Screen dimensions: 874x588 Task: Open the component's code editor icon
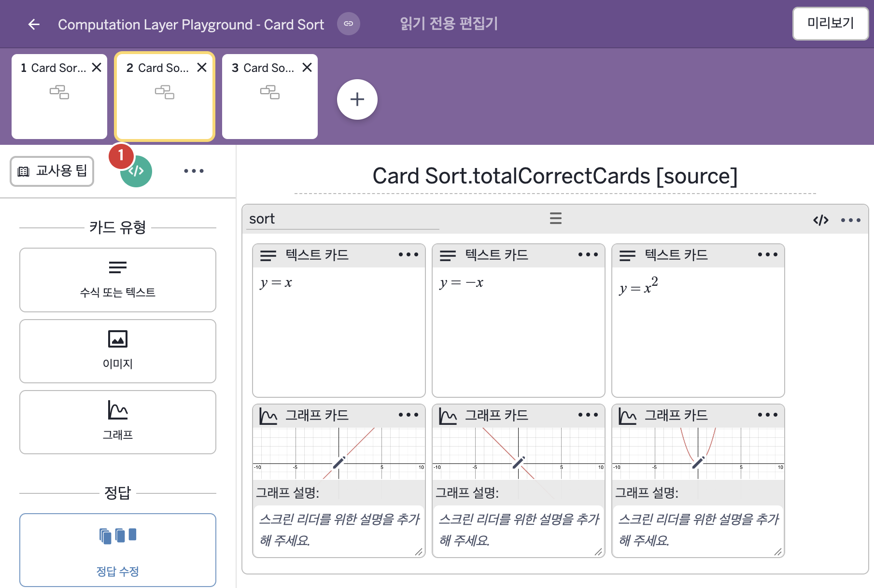coord(821,220)
